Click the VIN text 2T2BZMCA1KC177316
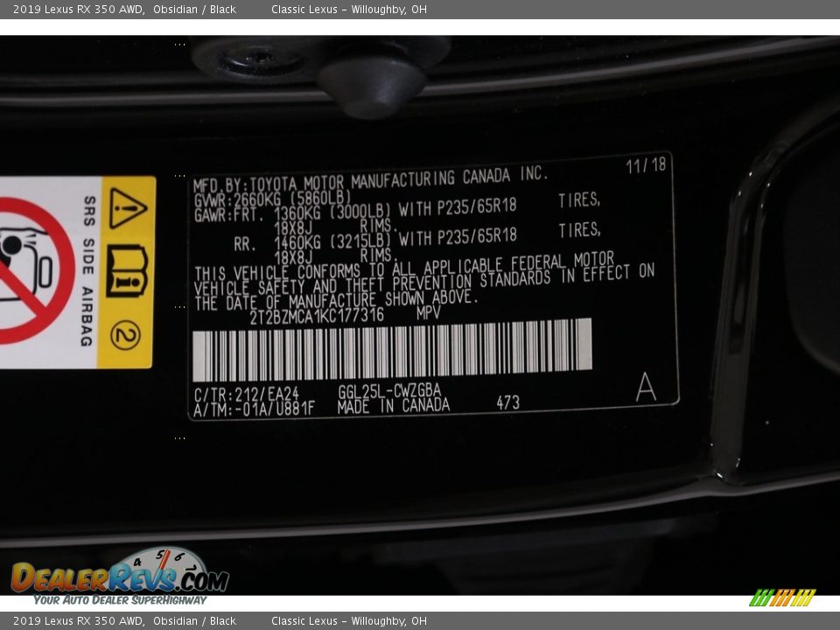Image resolution: width=840 pixels, height=630 pixels. (x=317, y=316)
